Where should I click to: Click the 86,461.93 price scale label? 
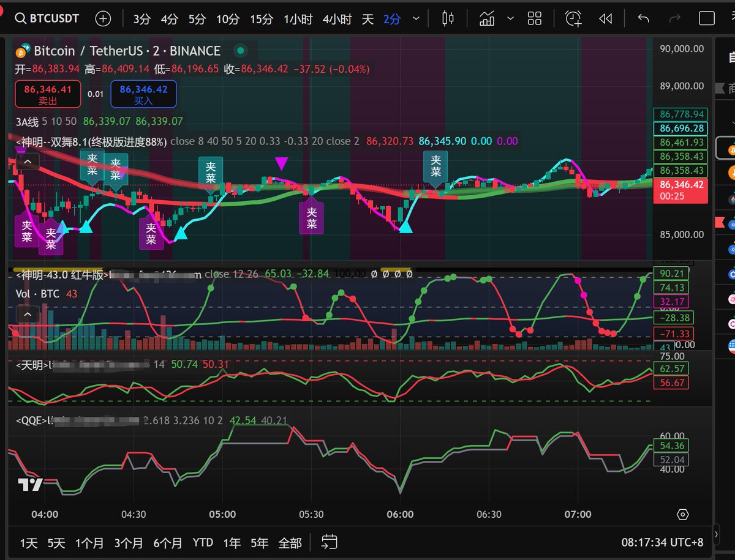[x=681, y=143]
